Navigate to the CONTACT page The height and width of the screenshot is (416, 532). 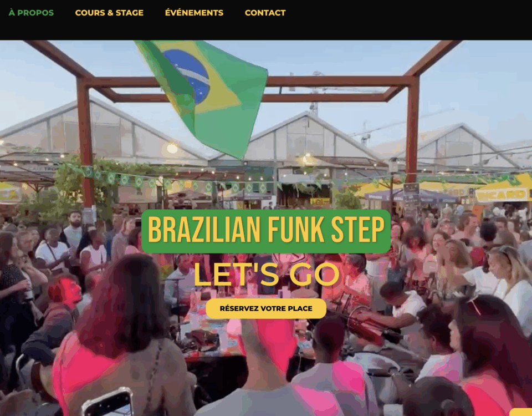click(x=265, y=13)
